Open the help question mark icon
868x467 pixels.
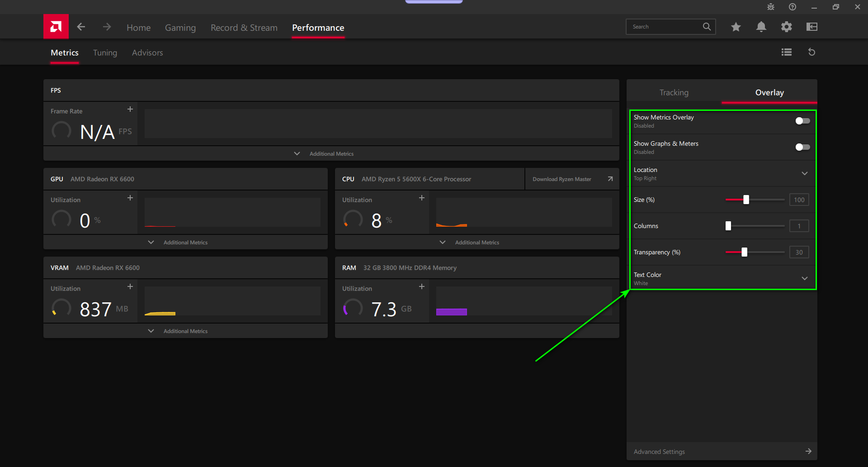(x=793, y=7)
